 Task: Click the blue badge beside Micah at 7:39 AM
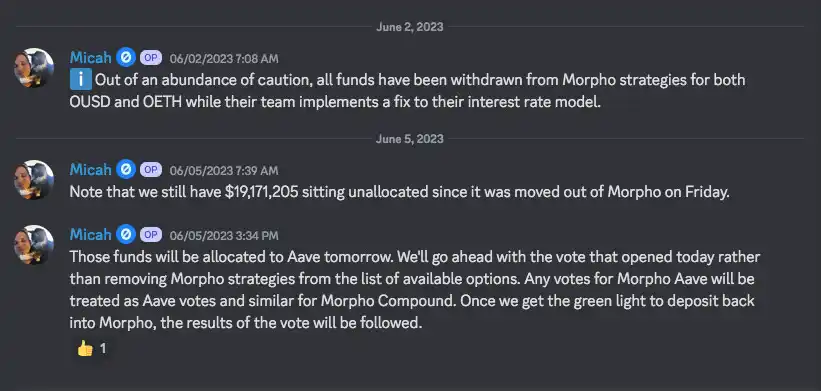coord(126,170)
